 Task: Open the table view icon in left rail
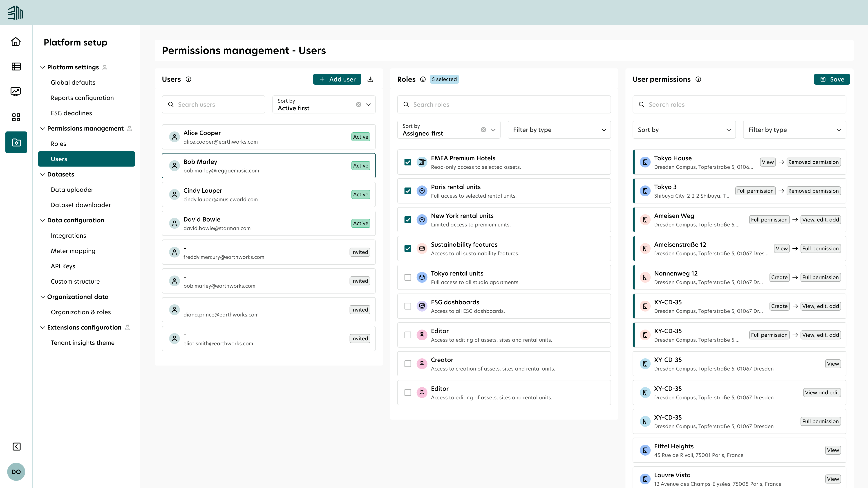pos(16,66)
